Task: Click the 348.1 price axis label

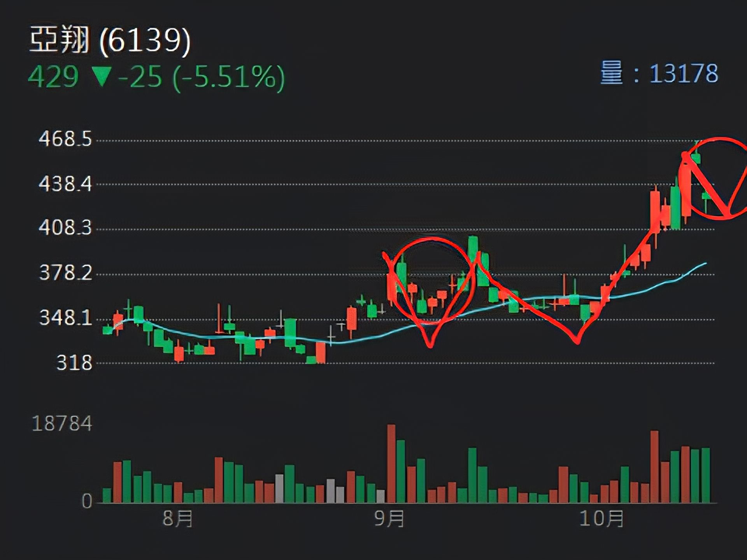Action: pos(66,318)
